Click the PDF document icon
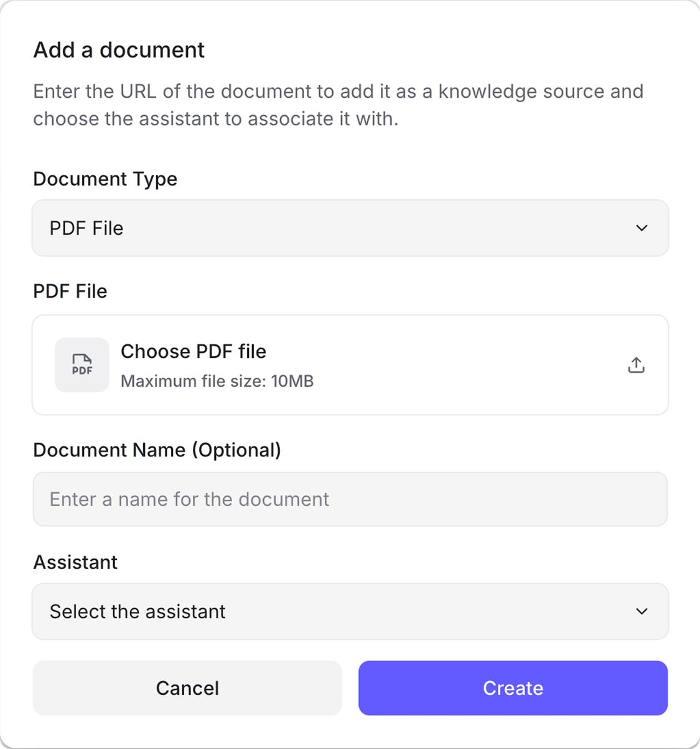This screenshot has width=700, height=749. pos(82,365)
